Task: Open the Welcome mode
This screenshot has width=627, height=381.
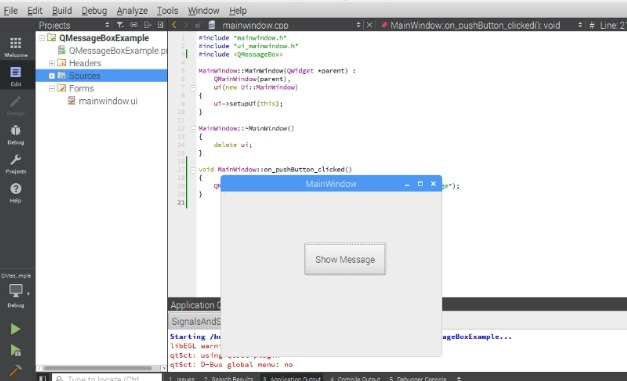Action: click(x=16, y=47)
